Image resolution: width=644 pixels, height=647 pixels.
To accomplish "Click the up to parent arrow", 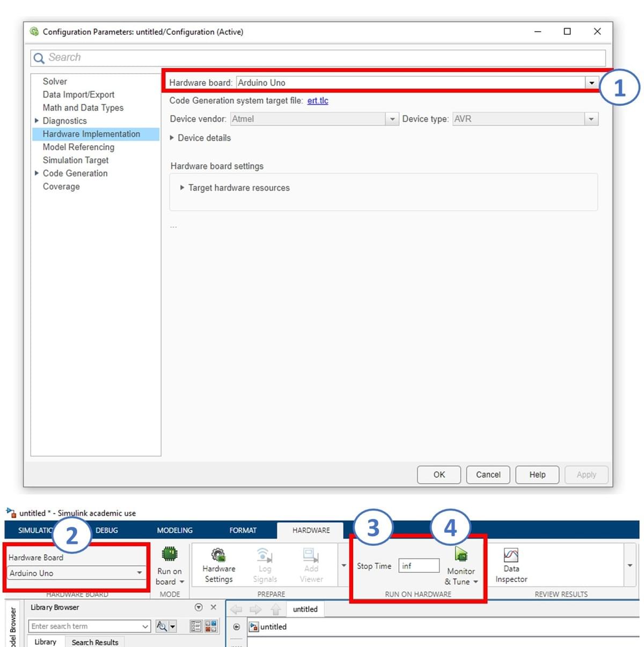I will tap(275, 609).
